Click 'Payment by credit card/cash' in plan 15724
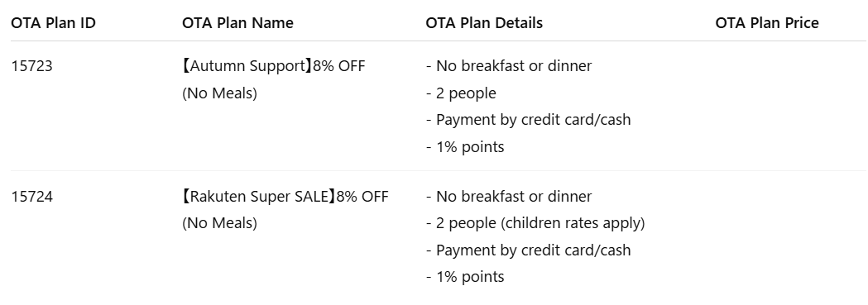The image size is (868, 305). (x=528, y=250)
